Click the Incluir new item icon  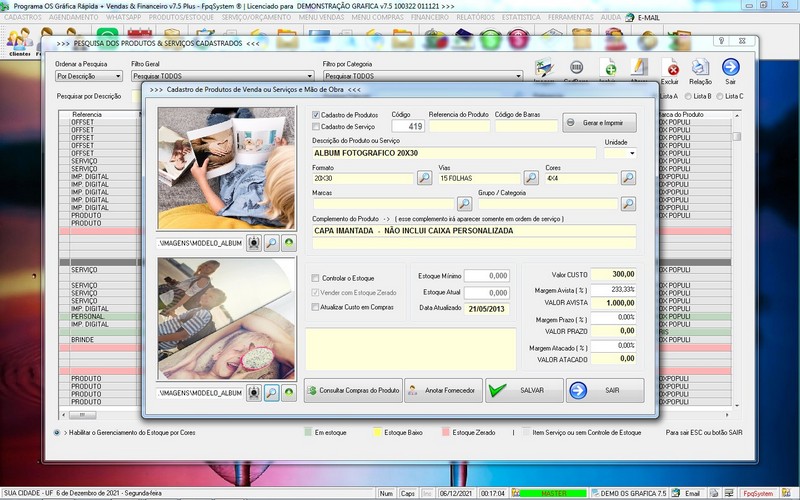tap(608, 70)
